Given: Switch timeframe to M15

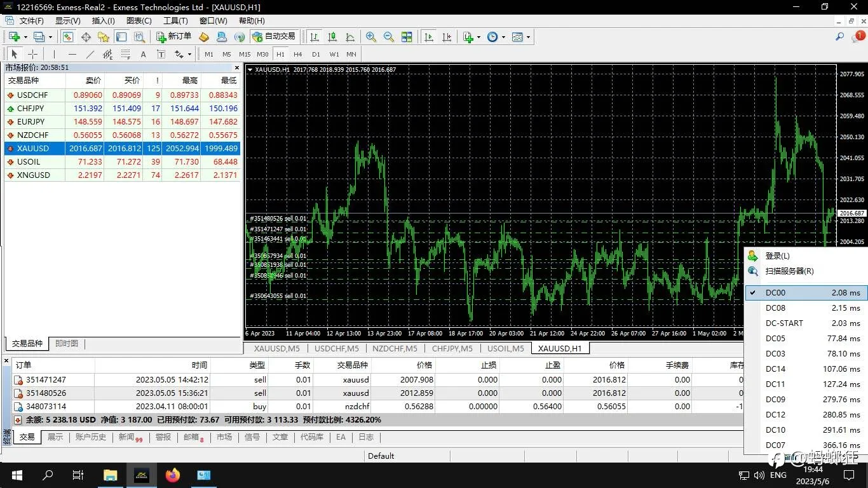Looking at the screenshot, I should tap(245, 54).
